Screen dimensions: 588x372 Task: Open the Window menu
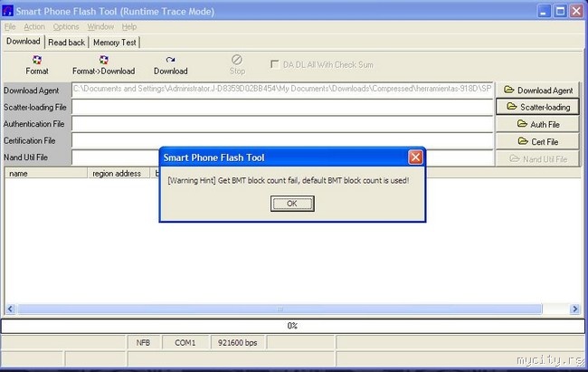coord(100,27)
